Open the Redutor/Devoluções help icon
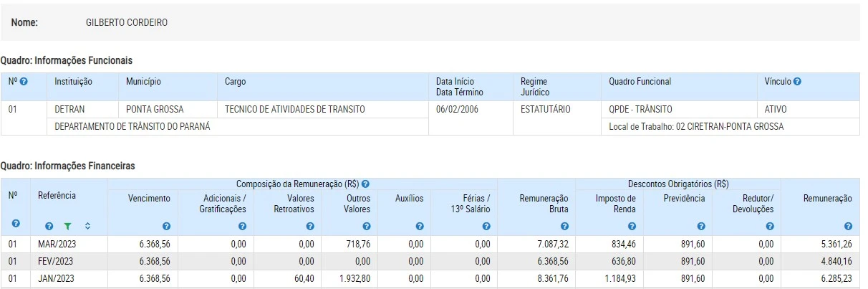This screenshot has width=868, height=289. 770,227
